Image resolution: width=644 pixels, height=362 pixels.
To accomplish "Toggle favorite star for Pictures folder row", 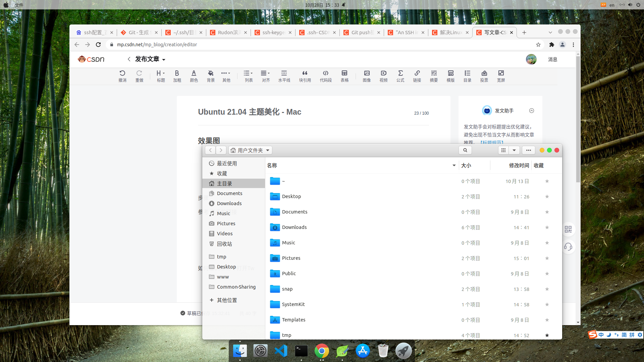I will tap(547, 258).
